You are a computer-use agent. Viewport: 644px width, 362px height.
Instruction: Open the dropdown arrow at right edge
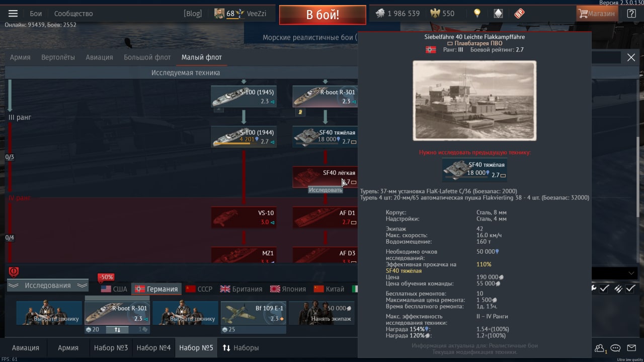click(631, 273)
